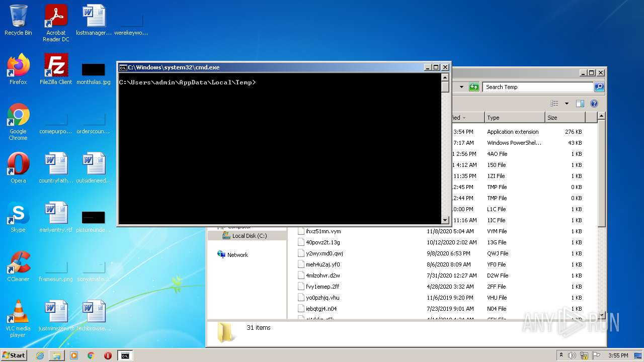This screenshot has height=362, width=644.
Task: Select countryfath Word document on desktop
Action: tap(56, 168)
